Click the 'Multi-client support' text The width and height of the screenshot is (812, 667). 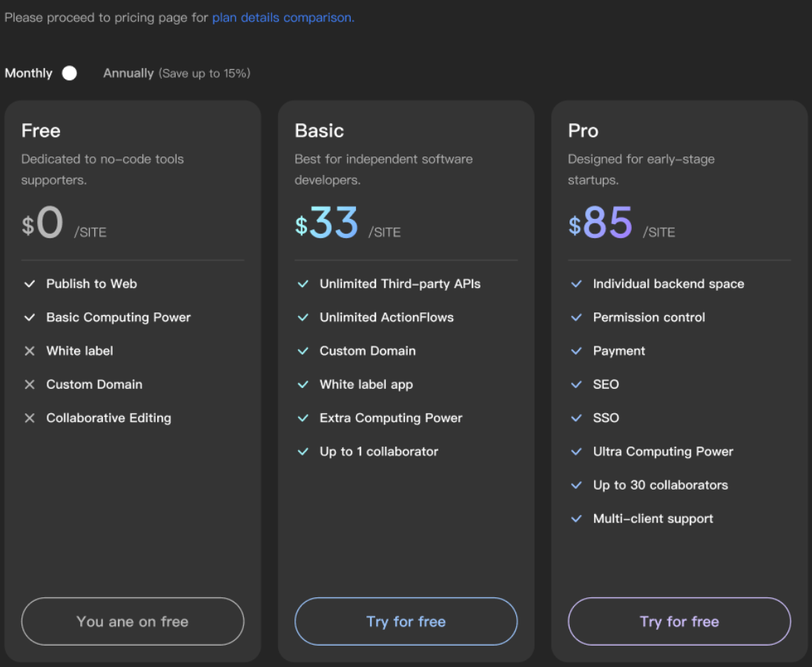(x=653, y=519)
